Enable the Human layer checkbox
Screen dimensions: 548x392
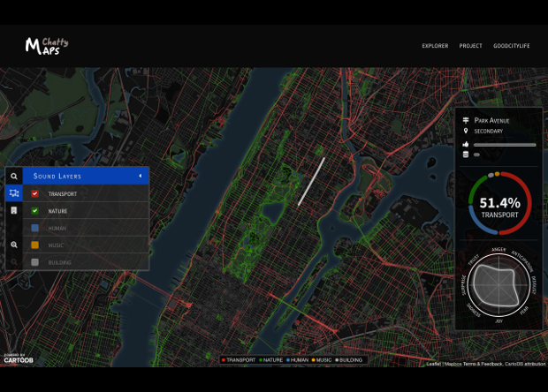(x=34, y=228)
